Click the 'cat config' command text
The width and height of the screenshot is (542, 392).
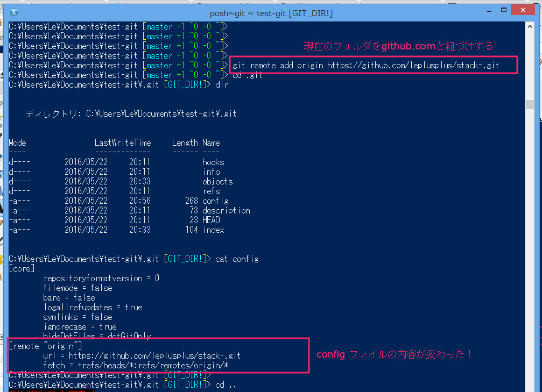tap(237, 259)
